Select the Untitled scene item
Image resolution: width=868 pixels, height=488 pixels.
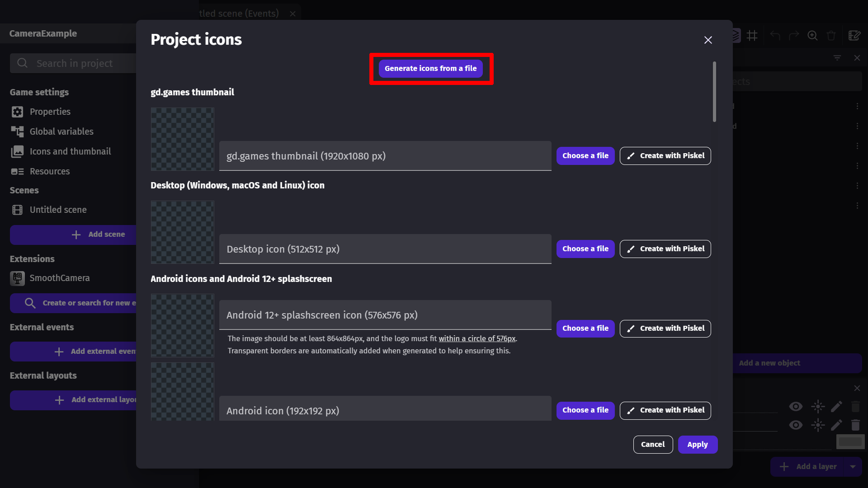tap(58, 210)
